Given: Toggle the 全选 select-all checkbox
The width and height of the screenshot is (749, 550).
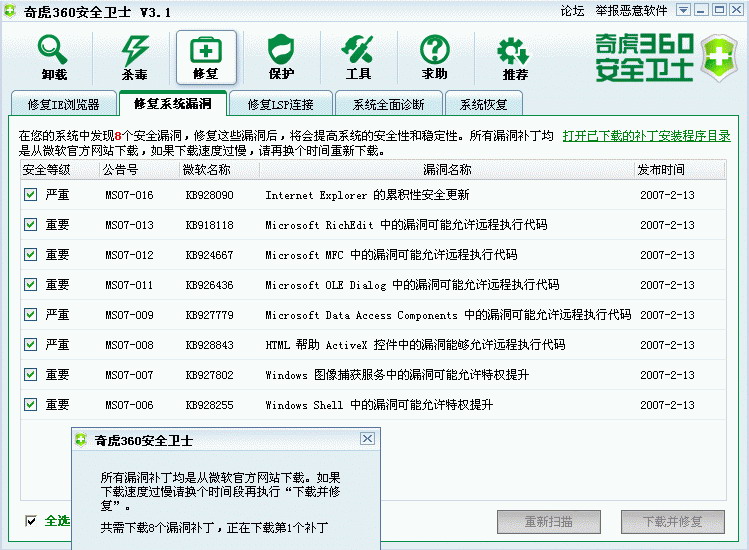Looking at the screenshot, I should (31, 521).
